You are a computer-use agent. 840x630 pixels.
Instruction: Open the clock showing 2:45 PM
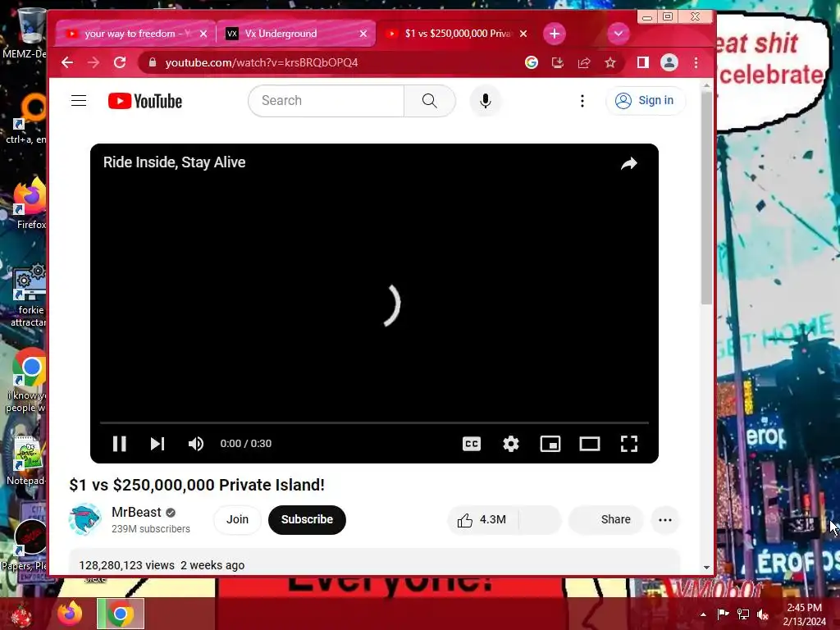point(804,614)
